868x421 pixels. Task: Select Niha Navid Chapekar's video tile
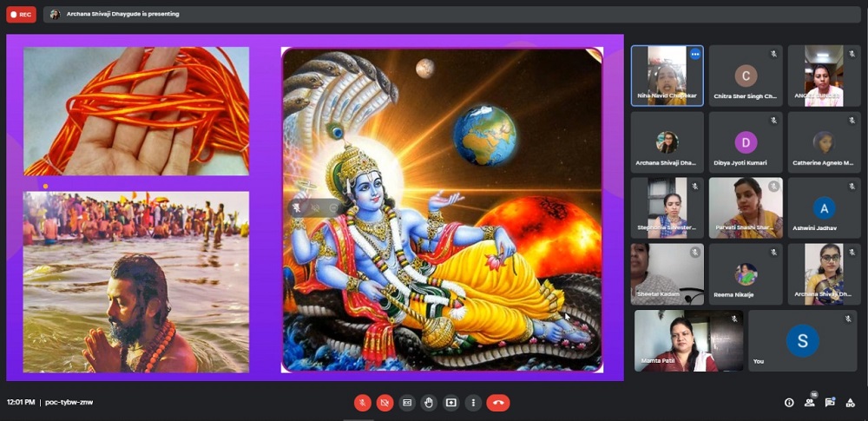coord(667,76)
